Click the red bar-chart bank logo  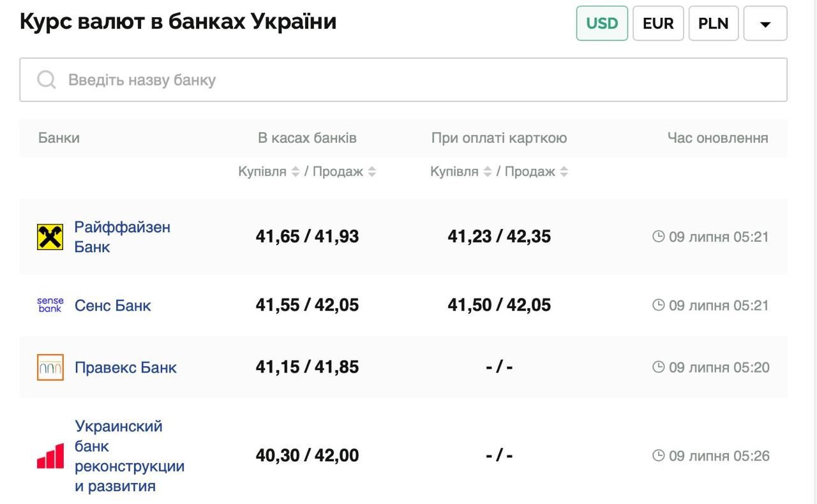point(50,456)
